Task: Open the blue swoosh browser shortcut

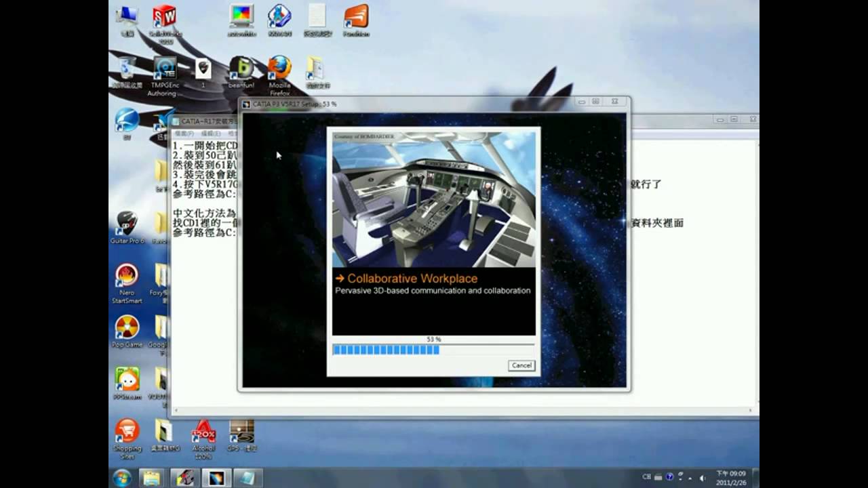Action: [x=127, y=123]
